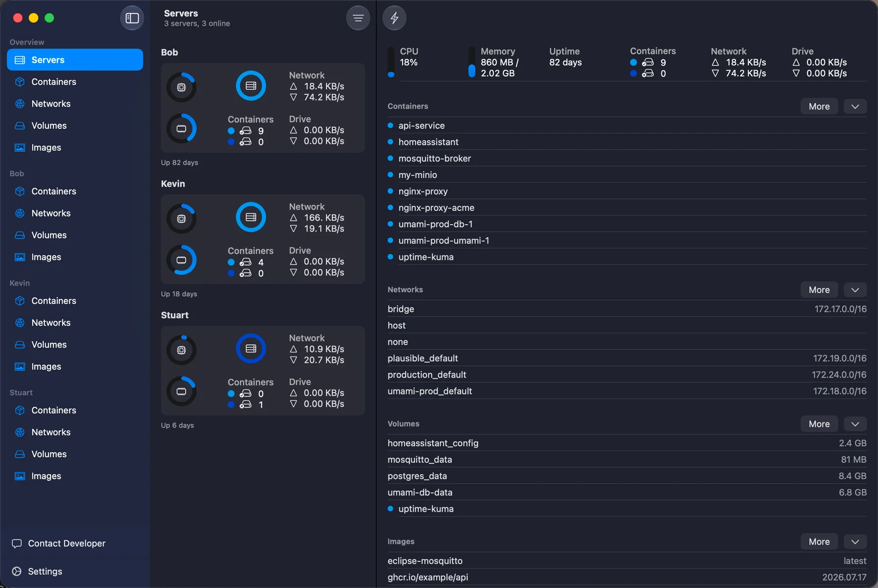Screen dimensions: 878x588
Task: Click Stuart's Images picture icon in sidebar
Action: tap(20, 476)
